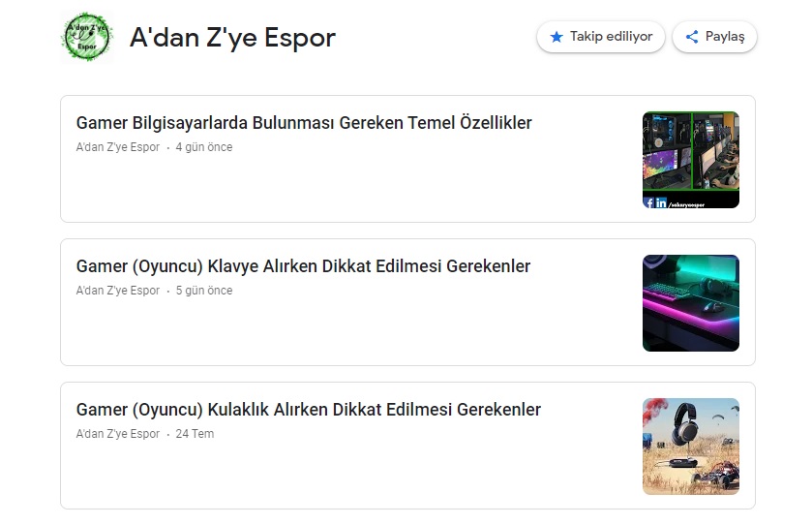Click the Facebook icon on first thumbnail

coord(648,202)
